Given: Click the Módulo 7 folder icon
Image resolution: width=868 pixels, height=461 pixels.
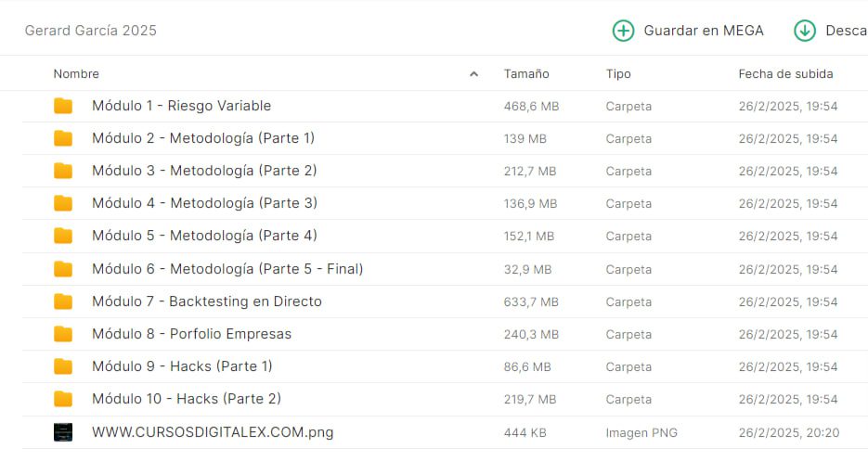Looking at the screenshot, I should [x=63, y=301].
